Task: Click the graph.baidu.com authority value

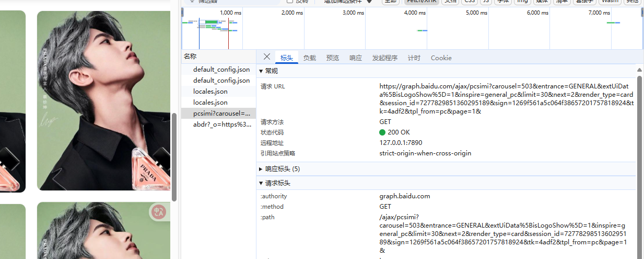Action: [x=405, y=196]
